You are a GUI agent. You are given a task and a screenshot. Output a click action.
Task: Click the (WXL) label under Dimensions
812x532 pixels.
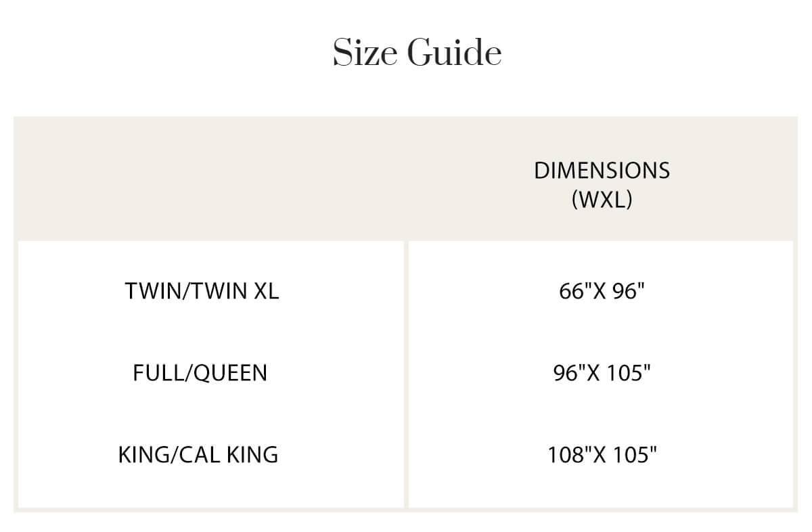tap(602, 200)
